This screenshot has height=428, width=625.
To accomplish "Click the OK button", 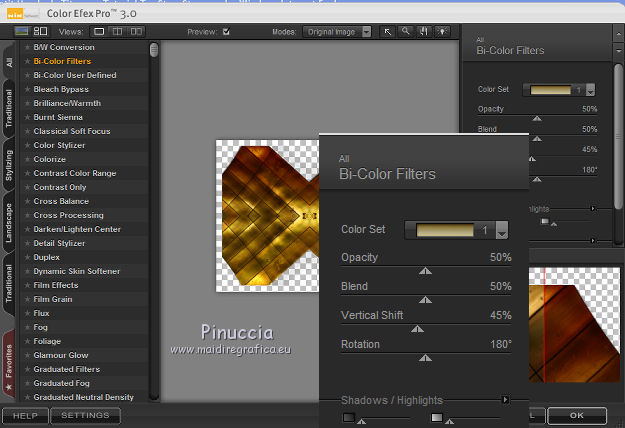I will click(x=577, y=415).
